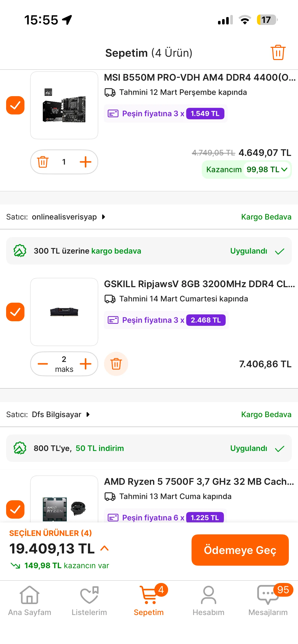The width and height of the screenshot is (298, 644).
Task: Toggle the AMD Ryzen 5 7500F checkbox
Action: tap(15, 509)
